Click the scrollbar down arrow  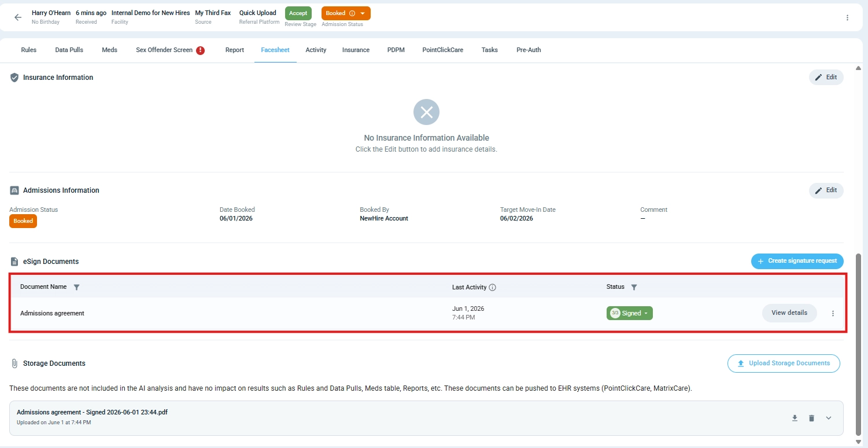(858, 442)
